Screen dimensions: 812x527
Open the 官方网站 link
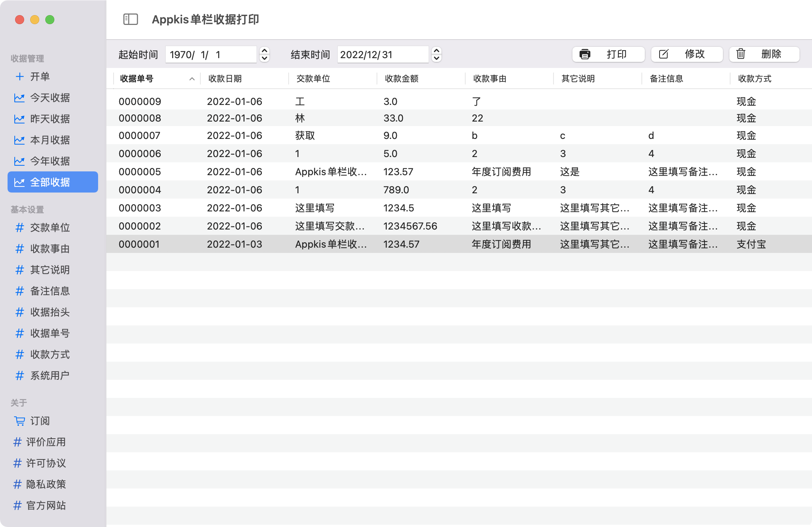pyautogui.click(x=53, y=505)
